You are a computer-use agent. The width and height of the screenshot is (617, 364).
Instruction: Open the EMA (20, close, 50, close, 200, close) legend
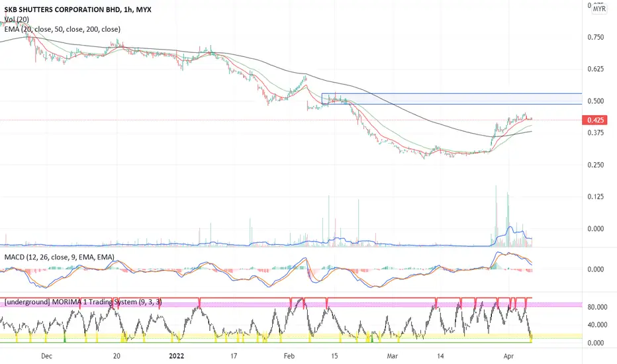(x=63, y=29)
